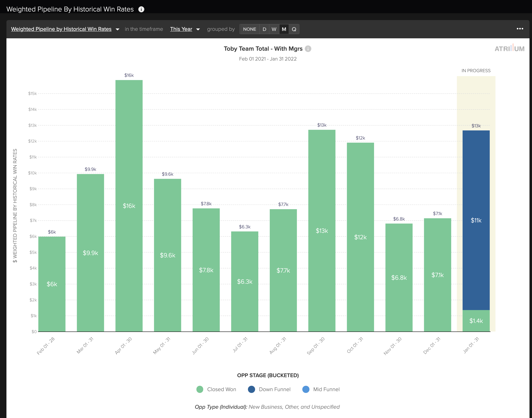Select the Daily grouping D button
This screenshot has height=418, width=532.
pyautogui.click(x=264, y=29)
